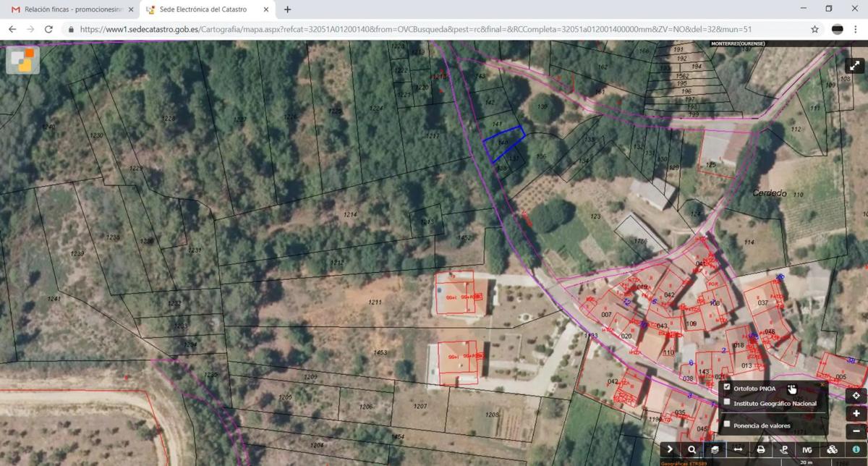Click the Catastro logo button
The height and width of the screenshot is (466, 868).
pos(22,61)
